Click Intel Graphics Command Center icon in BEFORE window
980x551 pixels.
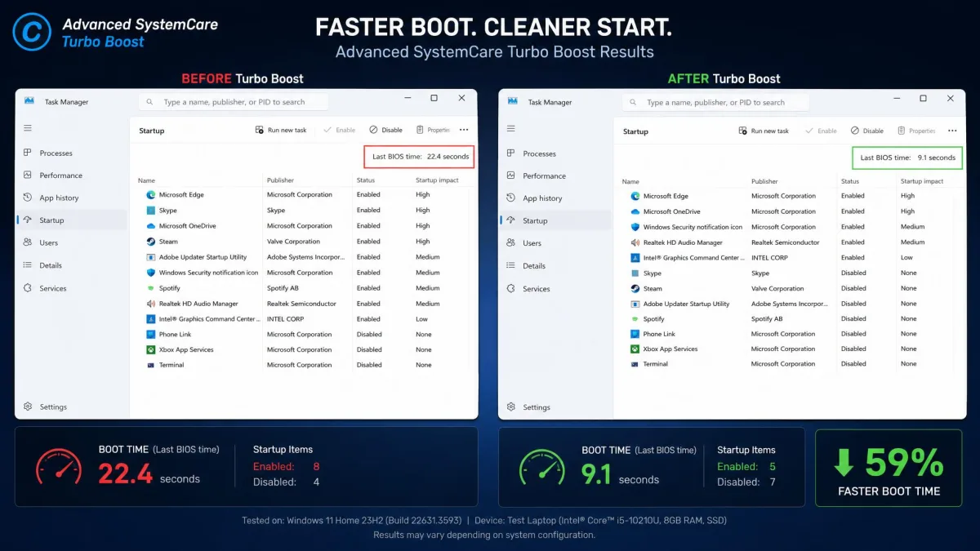click(151, 319)
